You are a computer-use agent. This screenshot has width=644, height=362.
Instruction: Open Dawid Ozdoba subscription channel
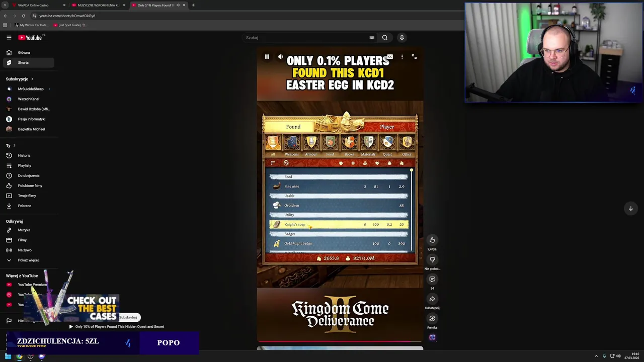28,109
